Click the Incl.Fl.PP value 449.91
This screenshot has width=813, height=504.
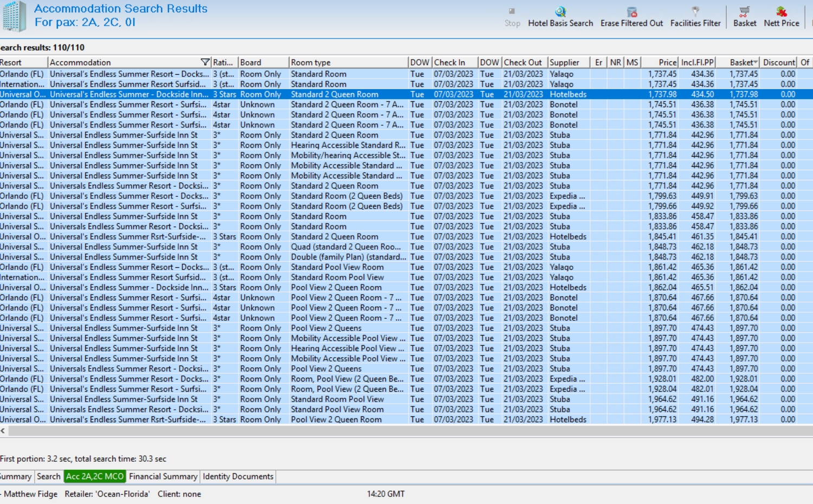(x=702, y=196)
